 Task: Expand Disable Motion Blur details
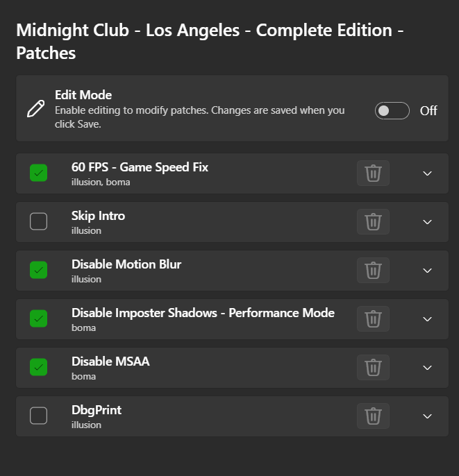point(428,271)
